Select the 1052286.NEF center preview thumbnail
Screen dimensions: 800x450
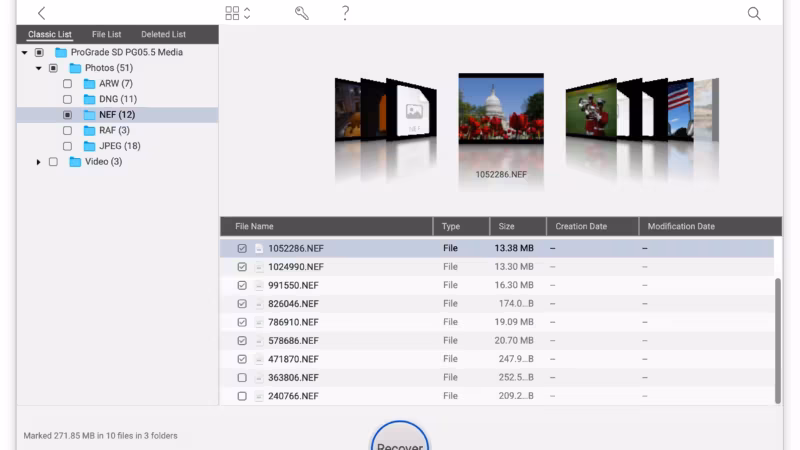click(501, 108)
